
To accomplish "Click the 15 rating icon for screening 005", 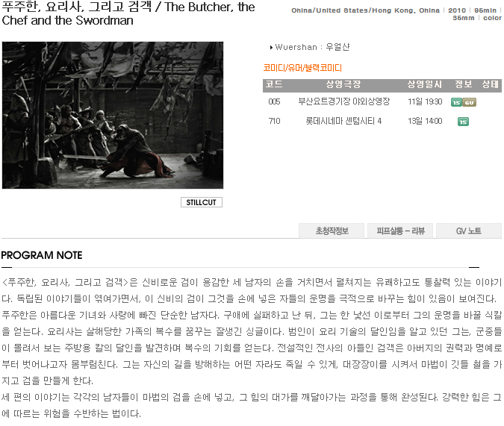I will pos(456,102).
